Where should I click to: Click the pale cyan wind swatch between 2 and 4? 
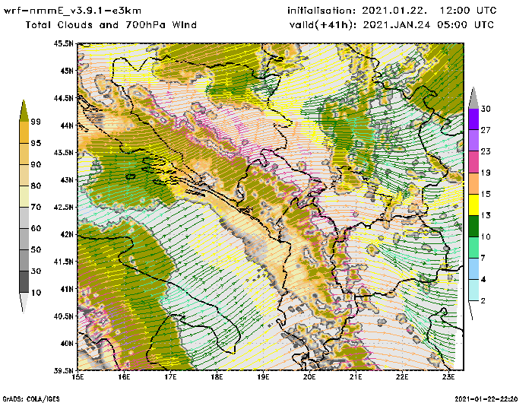coord(473,290)
